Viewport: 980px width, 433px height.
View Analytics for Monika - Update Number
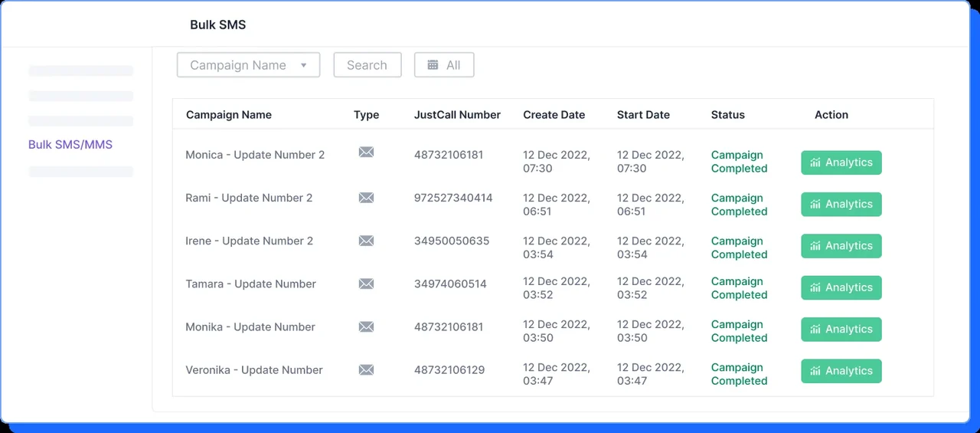(x=841, y=330)
